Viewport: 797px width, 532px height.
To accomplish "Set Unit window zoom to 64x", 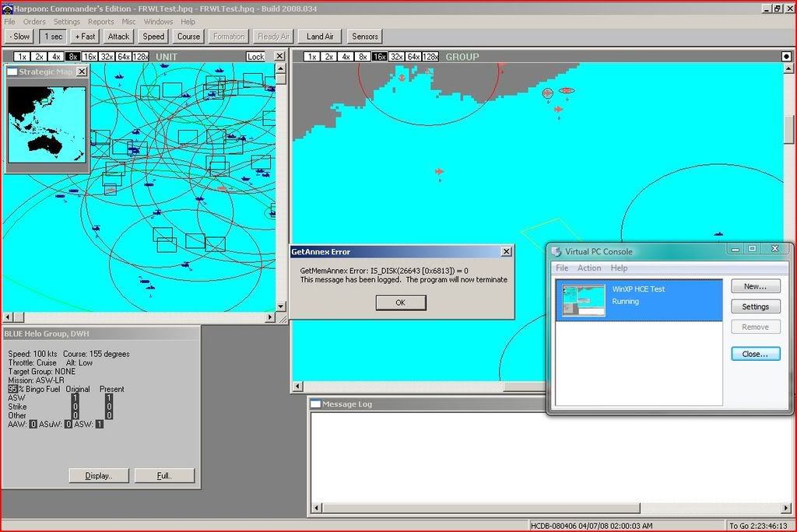I will point(124,57).
